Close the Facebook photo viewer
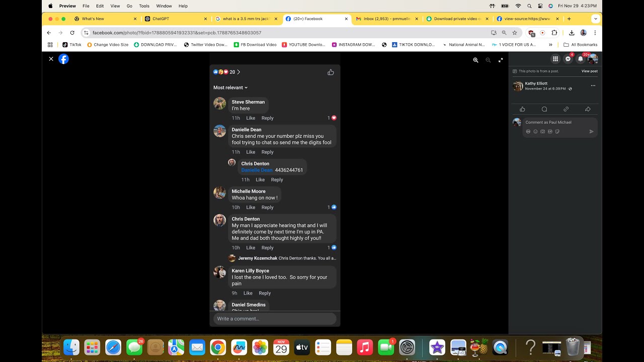 click(x=51, y=59)
